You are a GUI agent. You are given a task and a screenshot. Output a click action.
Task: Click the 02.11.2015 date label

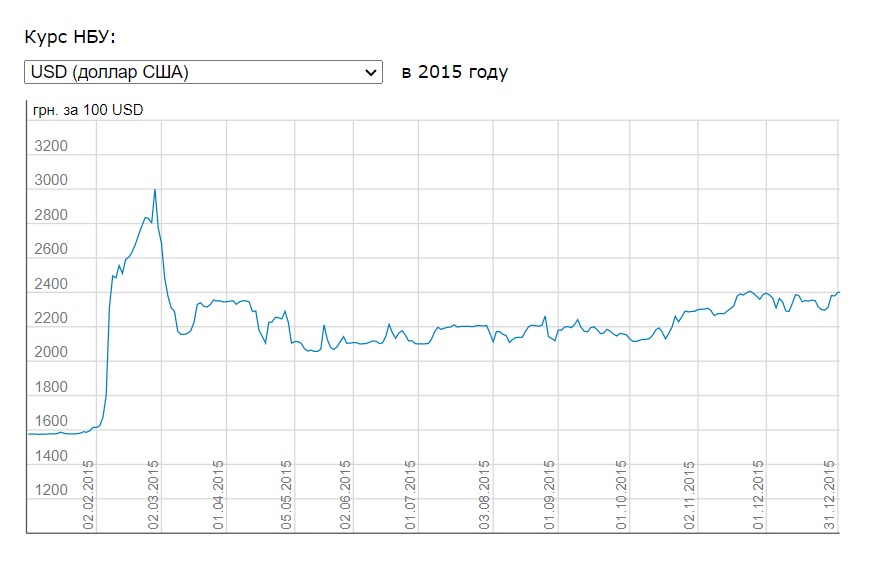689,494
